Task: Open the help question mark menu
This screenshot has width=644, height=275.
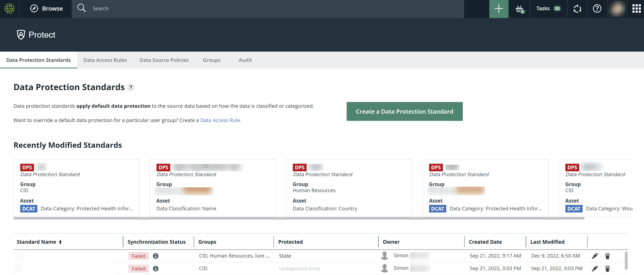Action: pyautogui.click(x=597, y=9)
